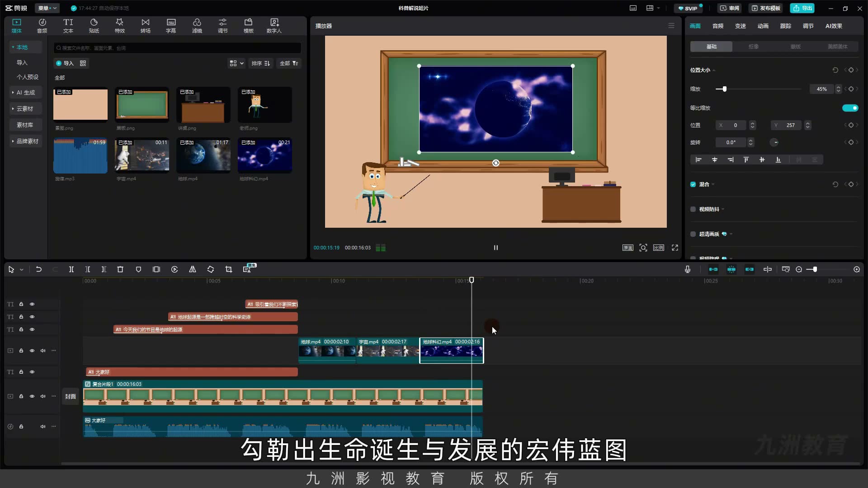Open the 菜单 dropdown in title bar
Screen dimensions: 868x488
47,8
